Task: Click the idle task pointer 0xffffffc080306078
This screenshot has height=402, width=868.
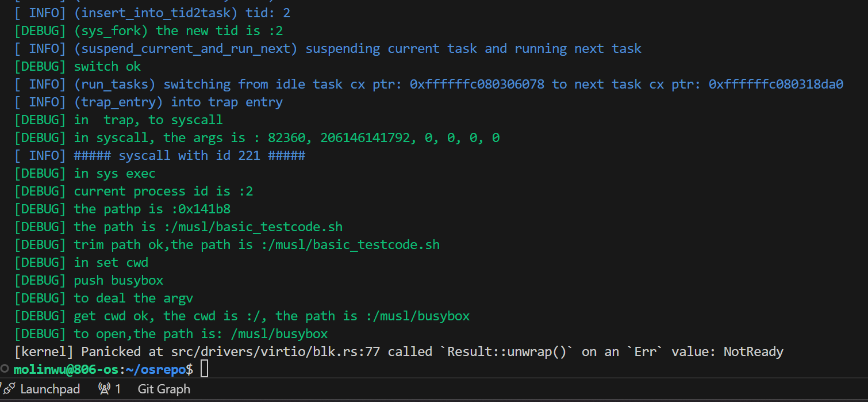Action: pyautogui.click(x=477, y=85)
